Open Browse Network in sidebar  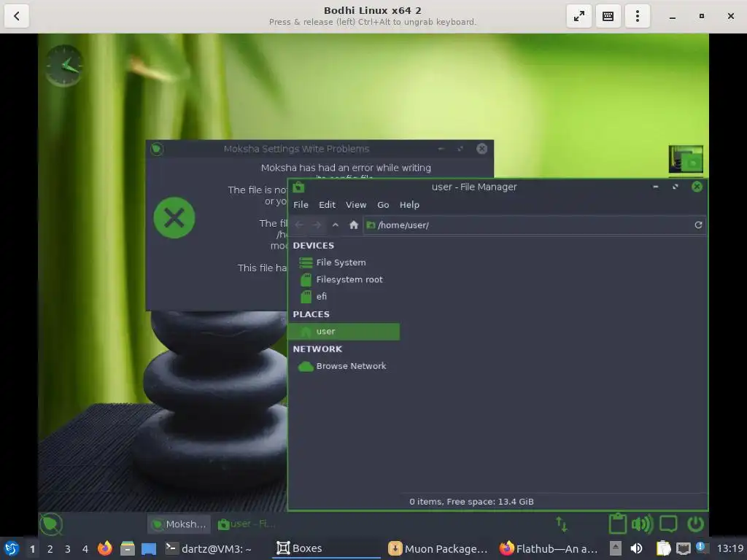coord(344,366)
